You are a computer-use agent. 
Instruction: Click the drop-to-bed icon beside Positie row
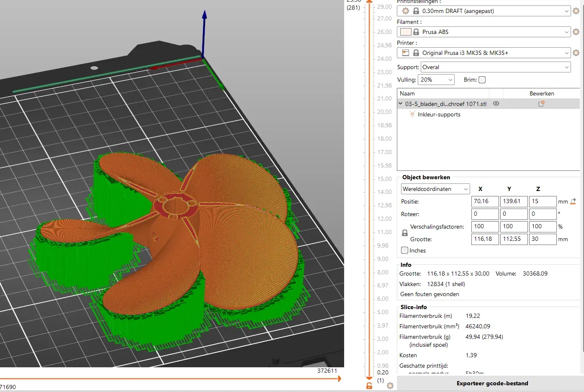(573, 201)
